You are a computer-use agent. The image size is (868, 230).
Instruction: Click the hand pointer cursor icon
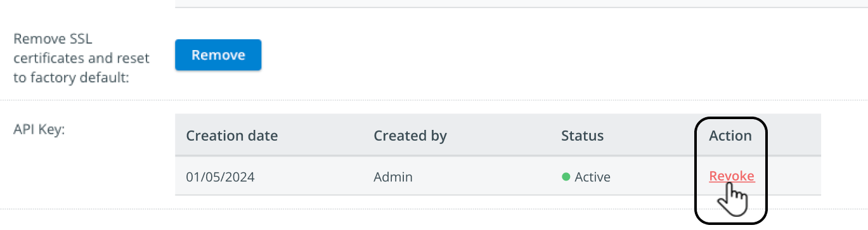(x=732, y=200)
